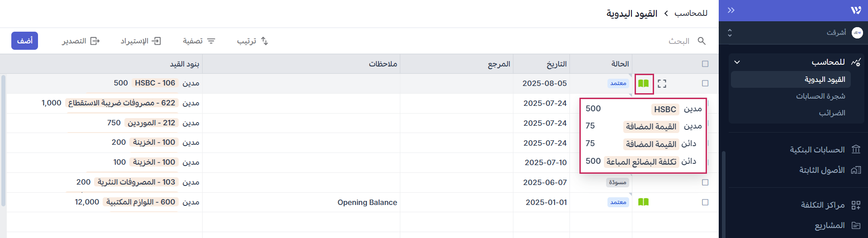Open the bank accounts section icon
This screenshot has width=868, height=238.
[x=856, y=149]
